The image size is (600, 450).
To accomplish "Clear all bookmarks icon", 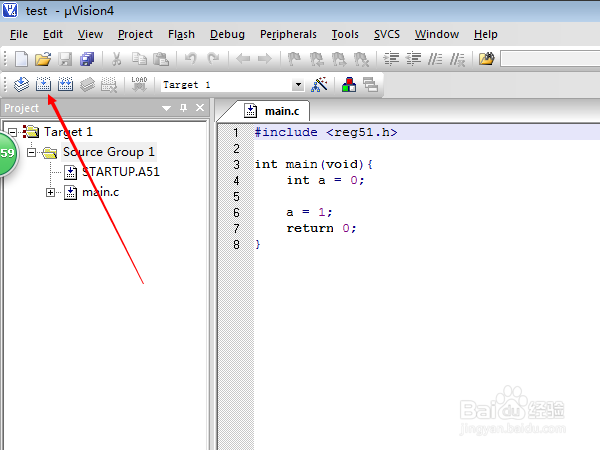I will pos(361,59).
